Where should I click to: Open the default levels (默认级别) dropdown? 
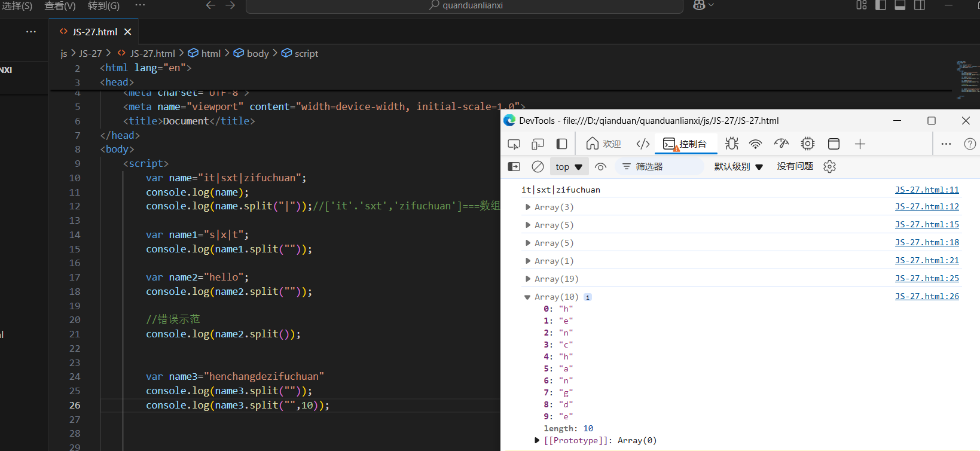738,167
